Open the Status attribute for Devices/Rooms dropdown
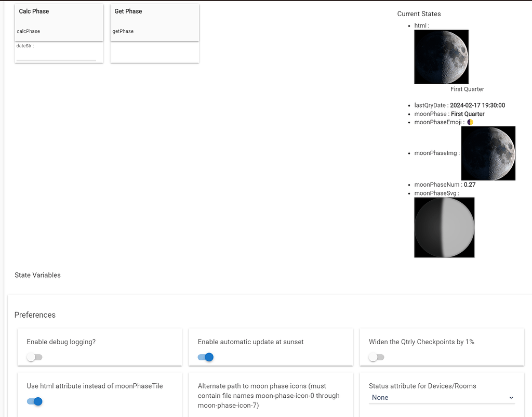The image size is (532, 417). pyautogui.click(x=442, y=398)
